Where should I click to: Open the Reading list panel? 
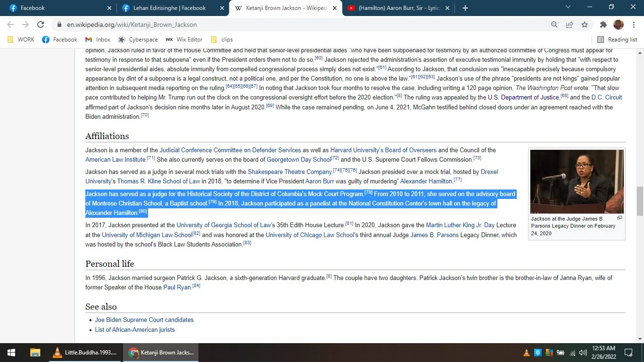pos(617,40)
